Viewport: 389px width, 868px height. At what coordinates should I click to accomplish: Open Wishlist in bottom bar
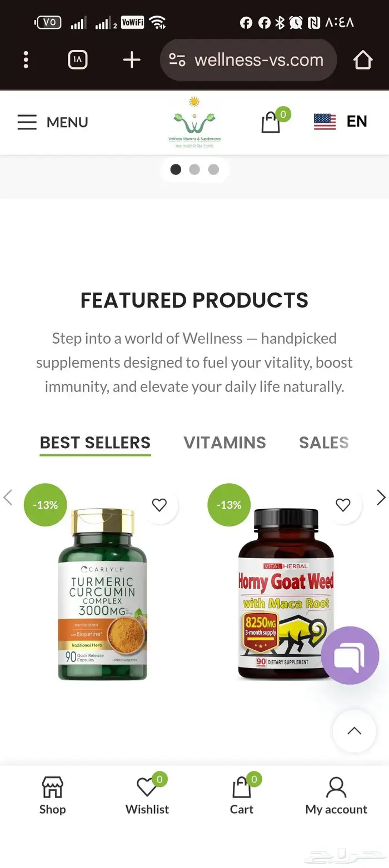point(147,796)
